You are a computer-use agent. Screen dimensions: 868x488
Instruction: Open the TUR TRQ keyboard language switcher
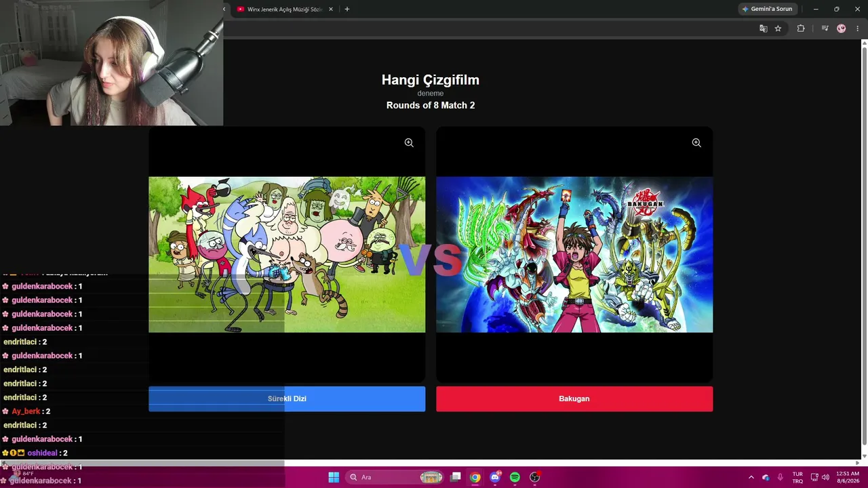pyautogui.click(x=797, y=477)
